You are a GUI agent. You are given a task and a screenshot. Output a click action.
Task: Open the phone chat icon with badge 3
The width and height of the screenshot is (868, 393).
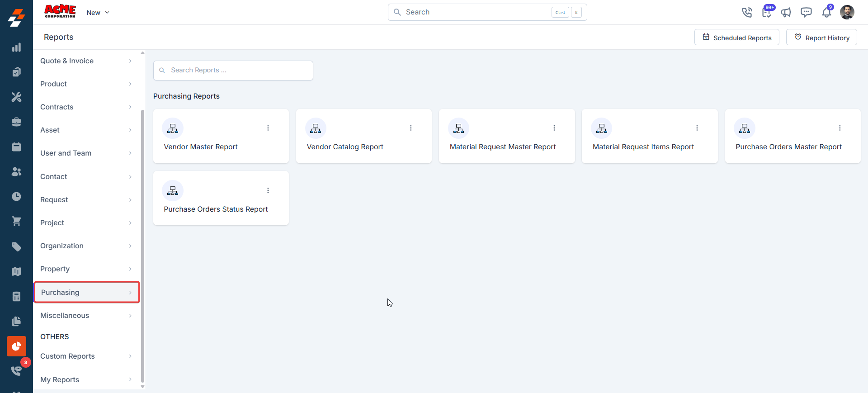click(x=17, y=370)
